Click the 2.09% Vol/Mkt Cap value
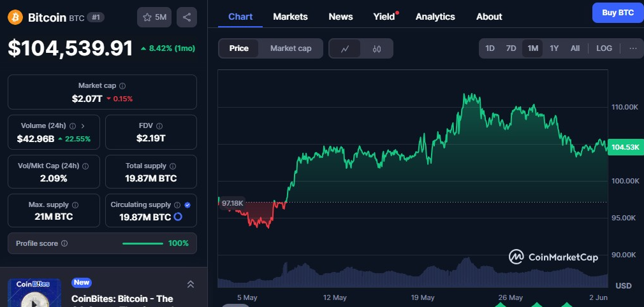Screen dimensions: 644x307 [54, 178]
